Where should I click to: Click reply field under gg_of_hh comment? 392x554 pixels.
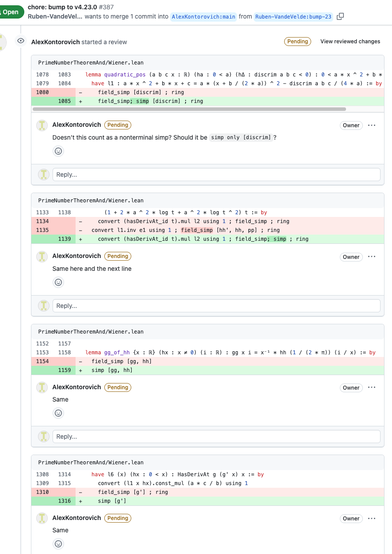pyautogui.click(x=216, y=436)
